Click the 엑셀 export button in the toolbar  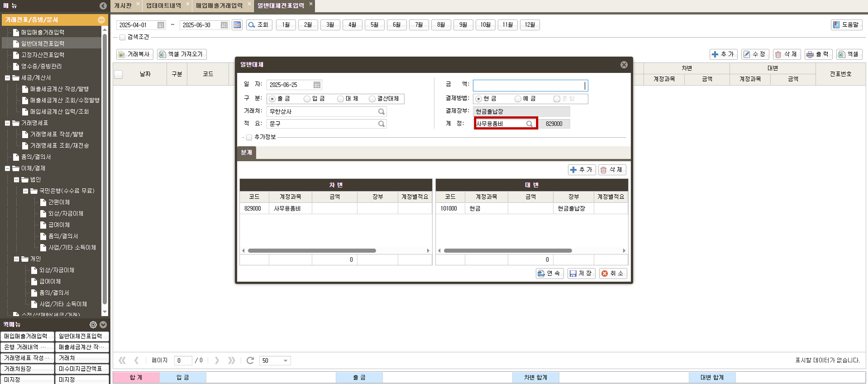pyautogui.click(x=849, y=54)
